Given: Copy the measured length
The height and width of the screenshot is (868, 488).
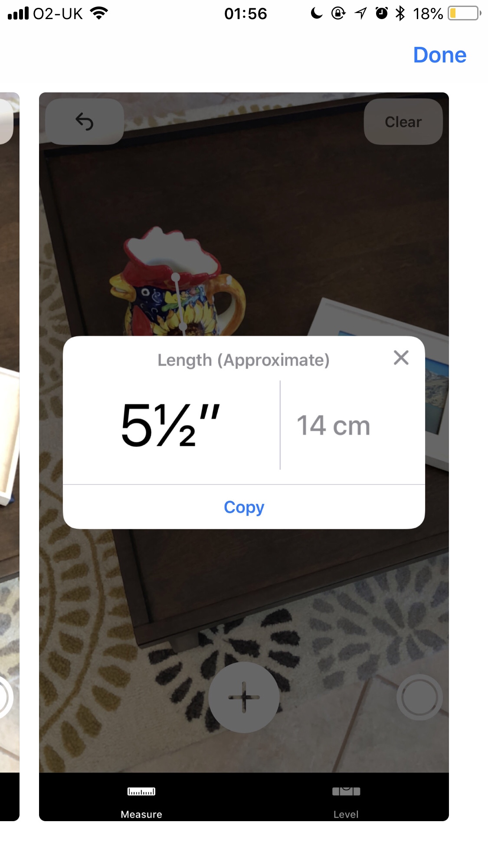Looking at the screenshot, I should pyautogui.click(x=244, y=507).
